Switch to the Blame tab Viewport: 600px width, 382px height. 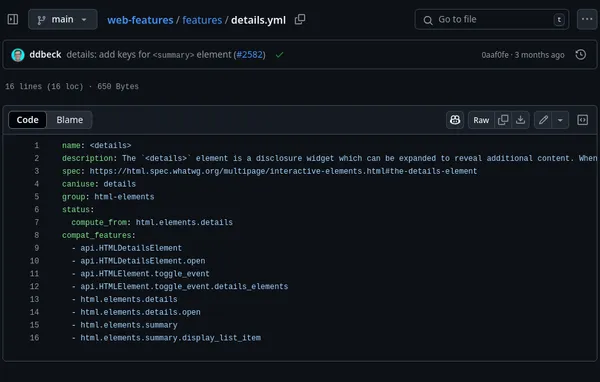pos(70,120)
